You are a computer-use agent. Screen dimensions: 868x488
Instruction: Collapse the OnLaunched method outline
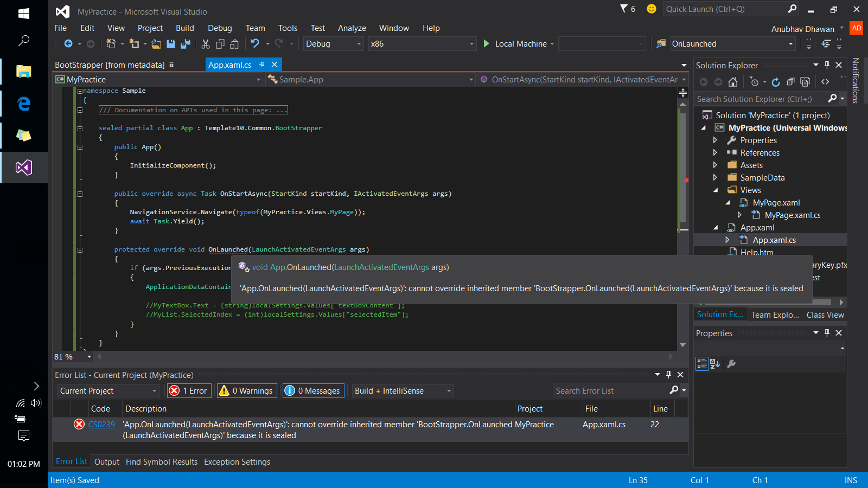[x=80, y=250]
